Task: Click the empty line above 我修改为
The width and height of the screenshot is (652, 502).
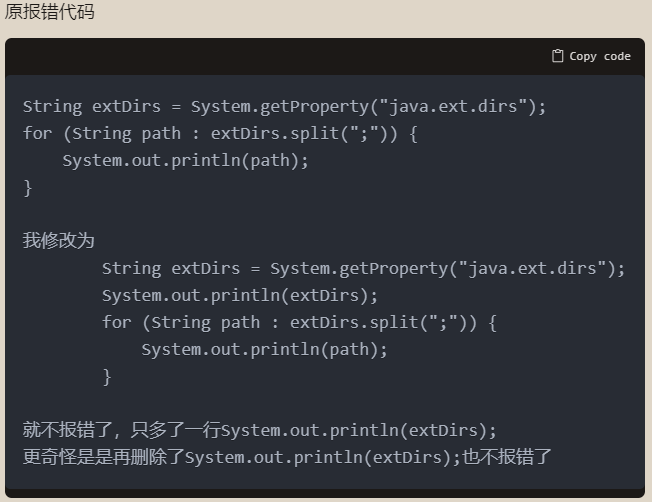Action: 325,214
